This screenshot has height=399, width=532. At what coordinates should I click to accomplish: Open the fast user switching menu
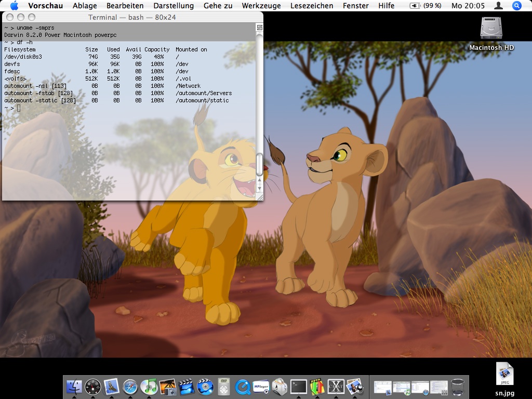click(498, 6)
